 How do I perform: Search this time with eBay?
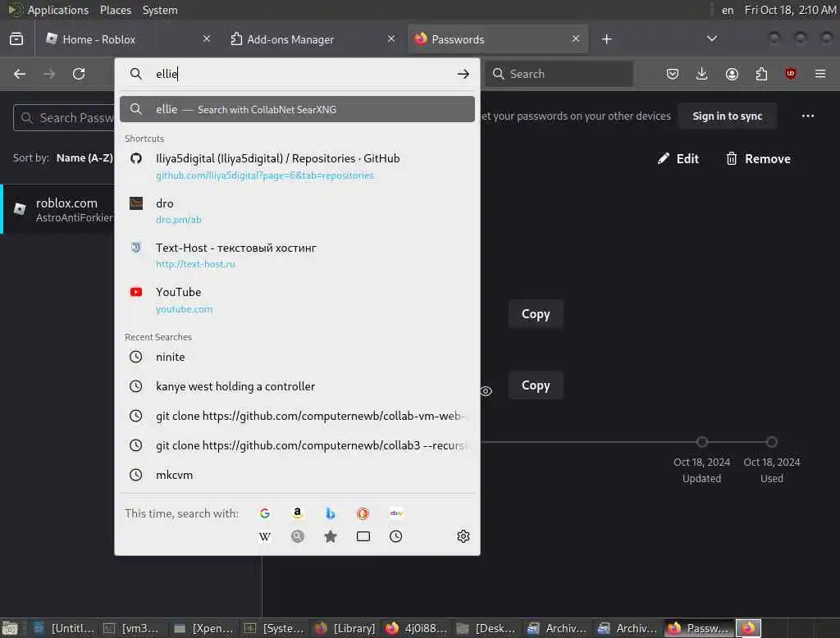point(396,513)
